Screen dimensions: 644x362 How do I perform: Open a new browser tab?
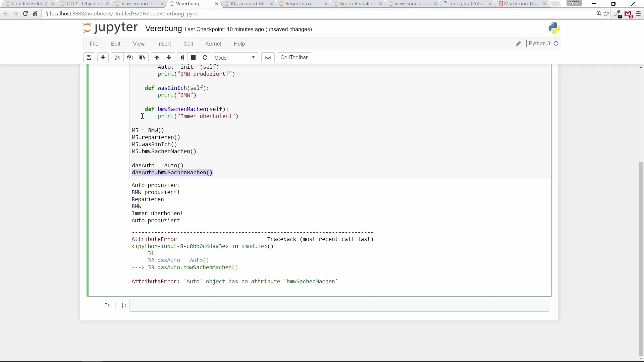[555, 4]
